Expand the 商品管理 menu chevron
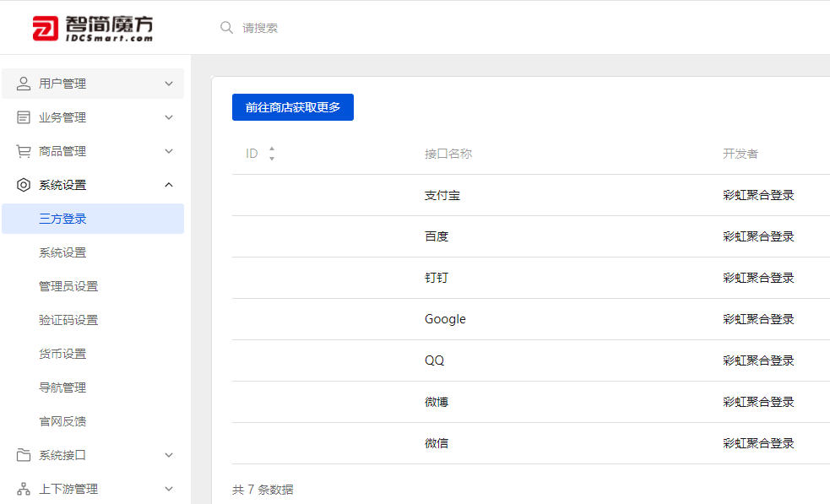The image size is (830, 504). tap(169, 151)
